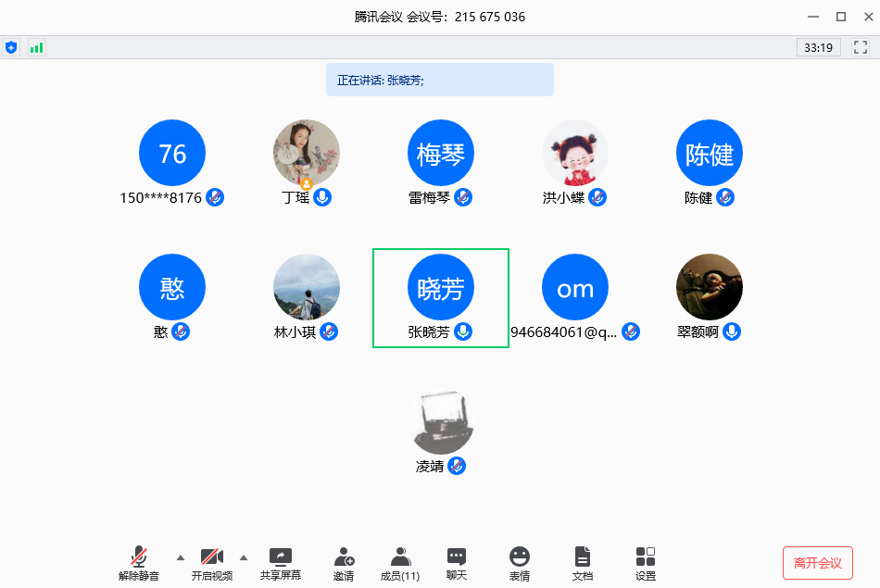Screen dimensions: 880x588
Task: Open the 邀请 invite icon
Action: click(344, 562)
